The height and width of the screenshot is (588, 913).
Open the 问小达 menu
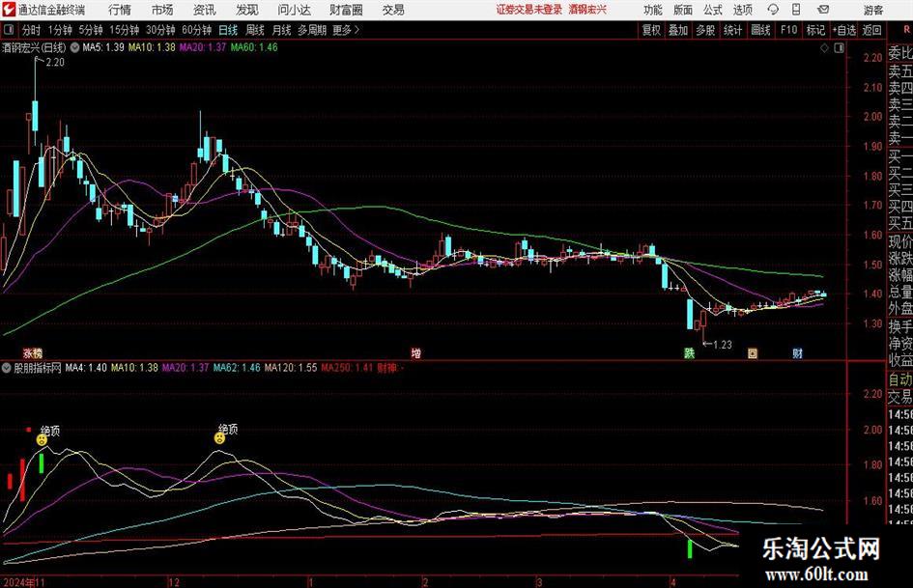[294, 10]
